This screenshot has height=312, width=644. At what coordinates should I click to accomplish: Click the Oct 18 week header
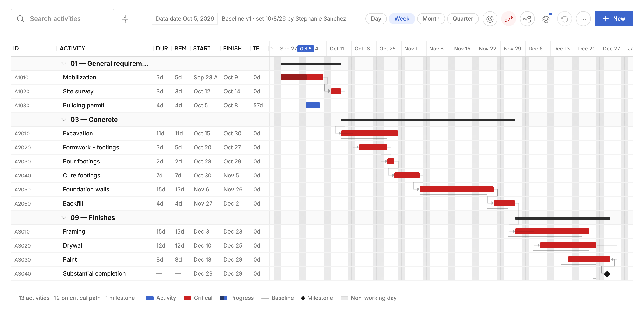tap(362, 49)
